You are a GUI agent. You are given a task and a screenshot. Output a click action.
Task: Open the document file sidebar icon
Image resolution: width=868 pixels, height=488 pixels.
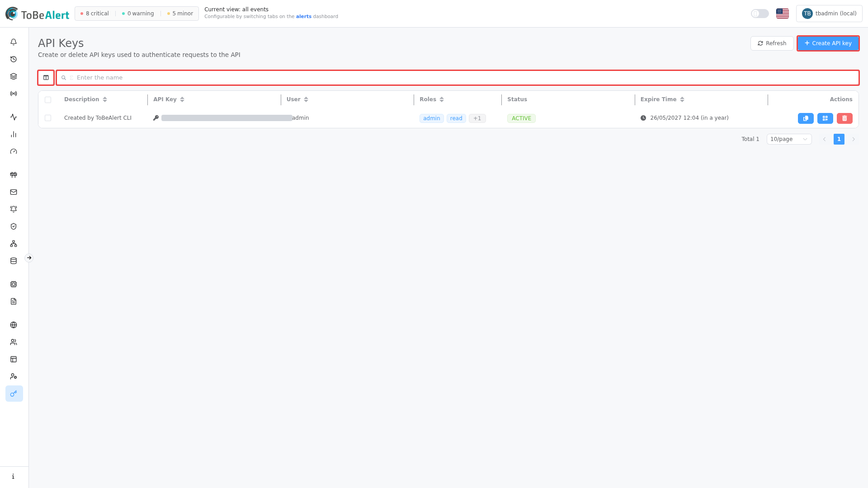[14, 301]
